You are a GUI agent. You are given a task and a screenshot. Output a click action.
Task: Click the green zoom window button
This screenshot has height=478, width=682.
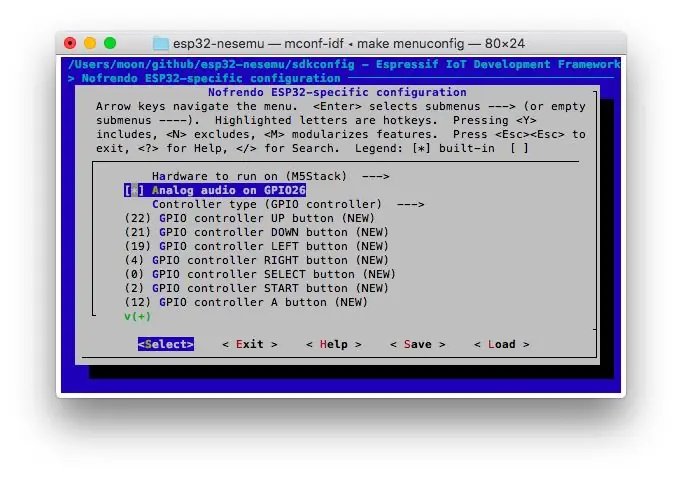(x=110, y=43)
